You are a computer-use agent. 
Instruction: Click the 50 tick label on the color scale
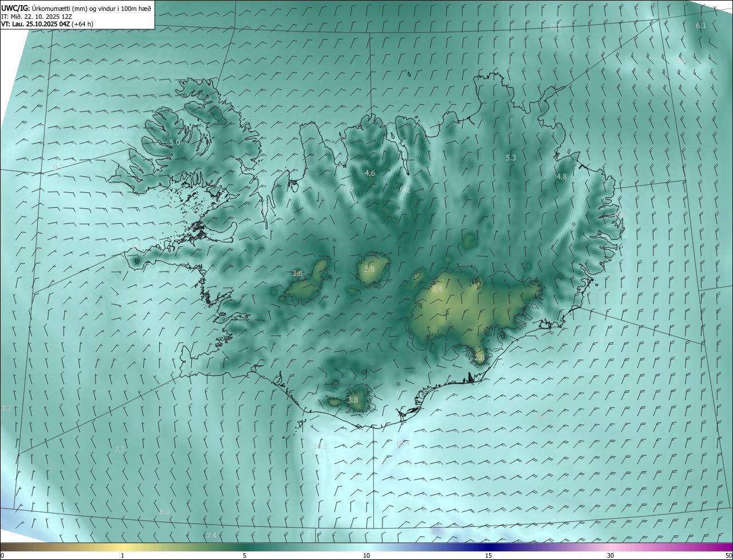[x=728, y=556]
